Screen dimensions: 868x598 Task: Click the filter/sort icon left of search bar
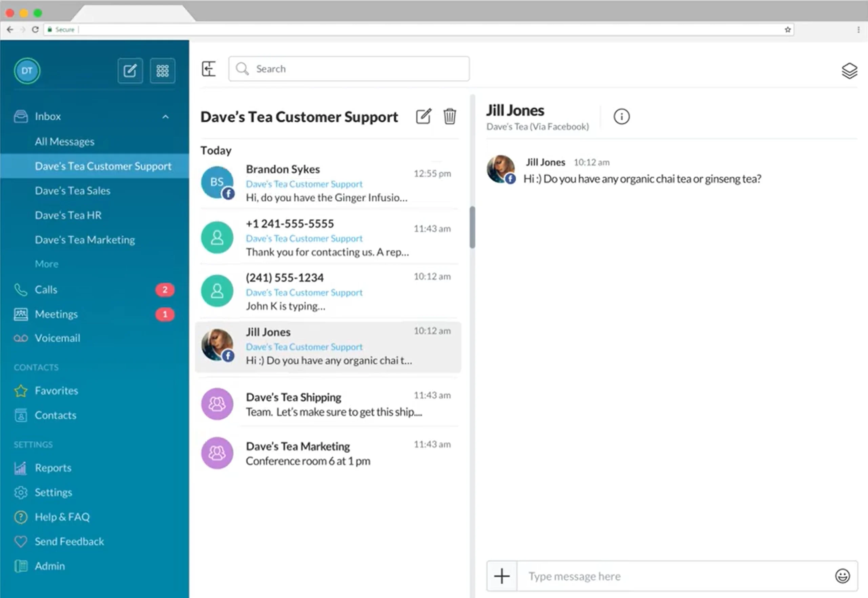pyautogui.click(x=209, y=68)
